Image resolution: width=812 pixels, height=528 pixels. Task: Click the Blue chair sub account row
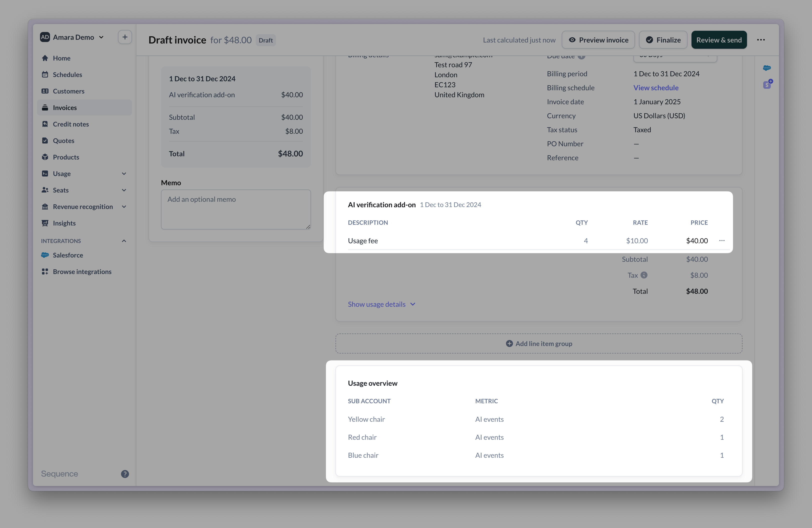(536, 455)
